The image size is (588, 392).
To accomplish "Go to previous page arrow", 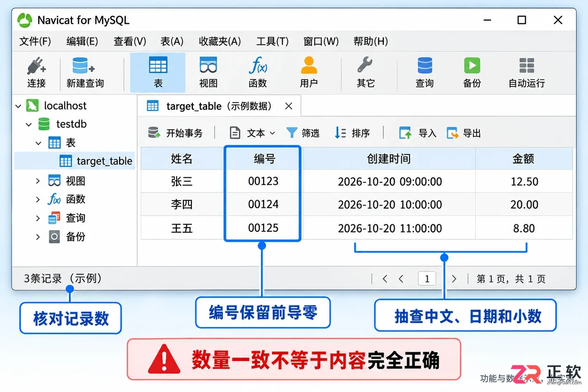I will 401,279.
